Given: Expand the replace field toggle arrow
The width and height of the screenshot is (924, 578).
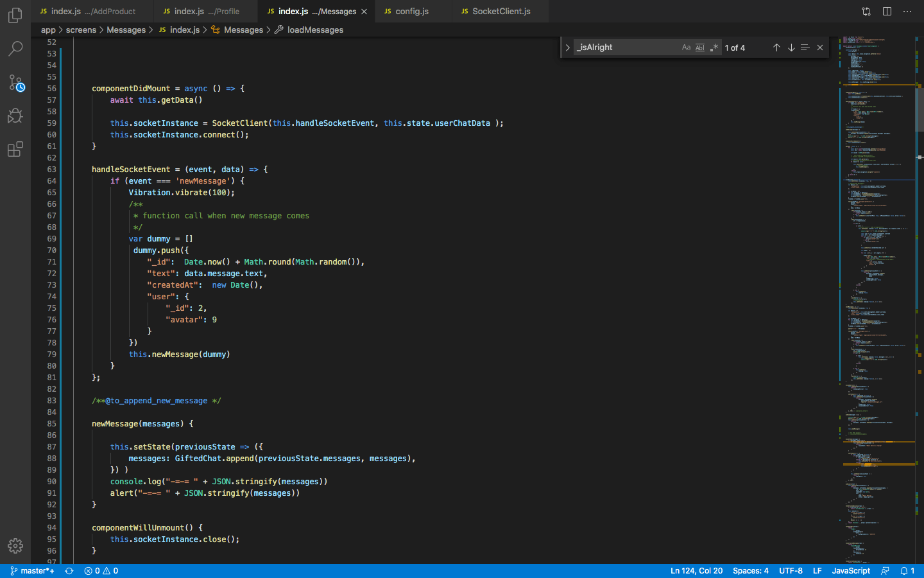Looking at the screenshot, I should (567, 48).
